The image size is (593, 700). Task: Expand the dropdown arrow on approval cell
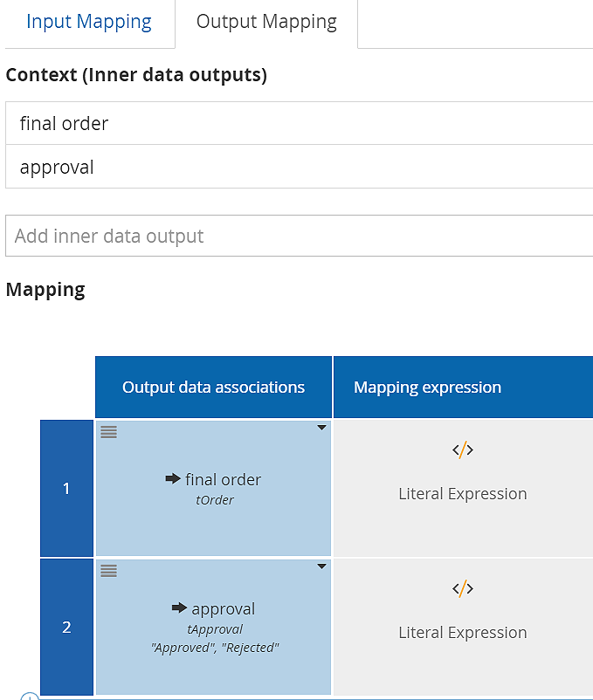(x=321, y=566)
